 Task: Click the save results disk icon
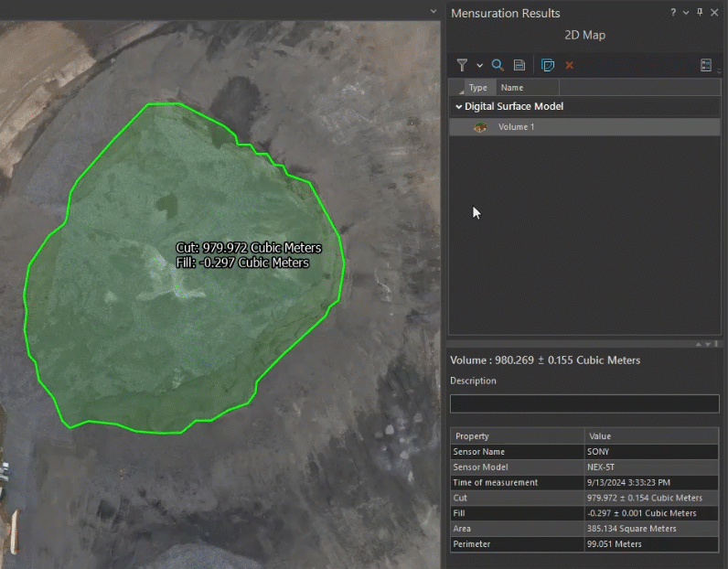click(519, 65)
